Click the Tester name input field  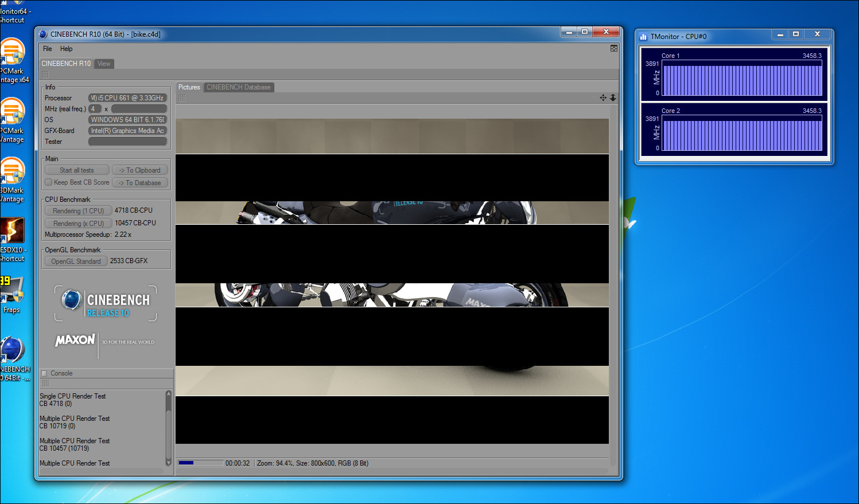pyautogui.click(x=127, y=142)
